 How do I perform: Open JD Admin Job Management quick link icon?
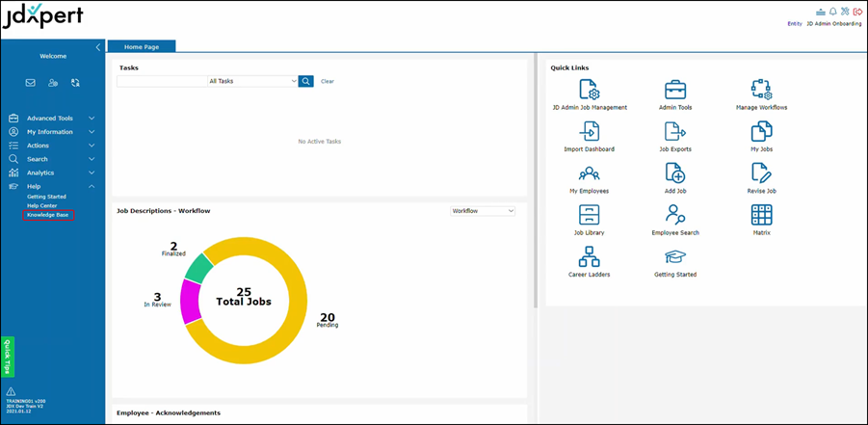coord(590,90)
